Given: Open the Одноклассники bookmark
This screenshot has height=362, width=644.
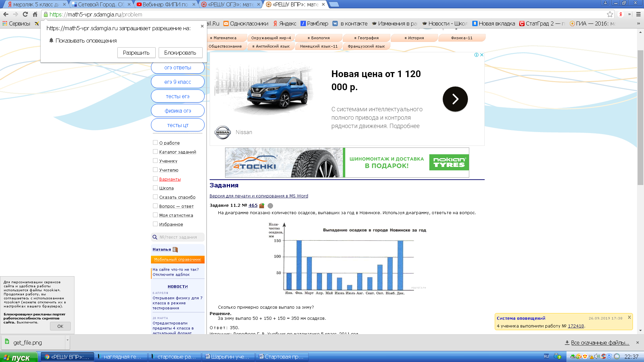Looking at the screenshot, I should pos(246,23).
